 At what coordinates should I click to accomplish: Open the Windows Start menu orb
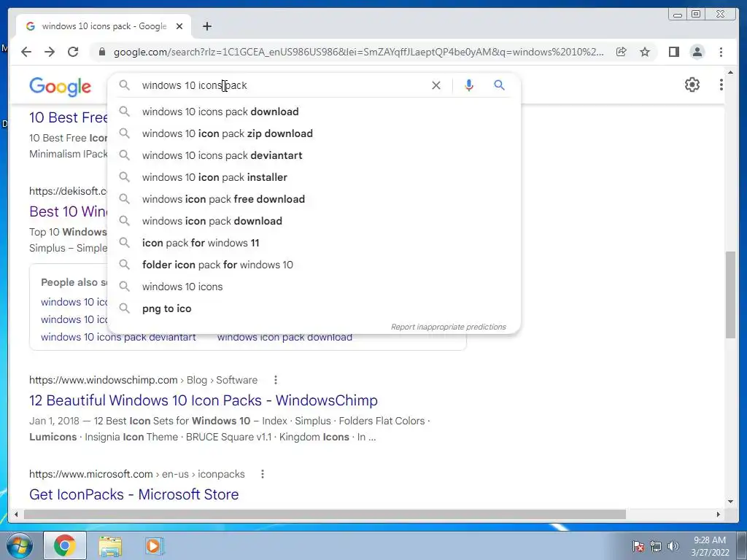pyautogui.click(x=19, y=545)
